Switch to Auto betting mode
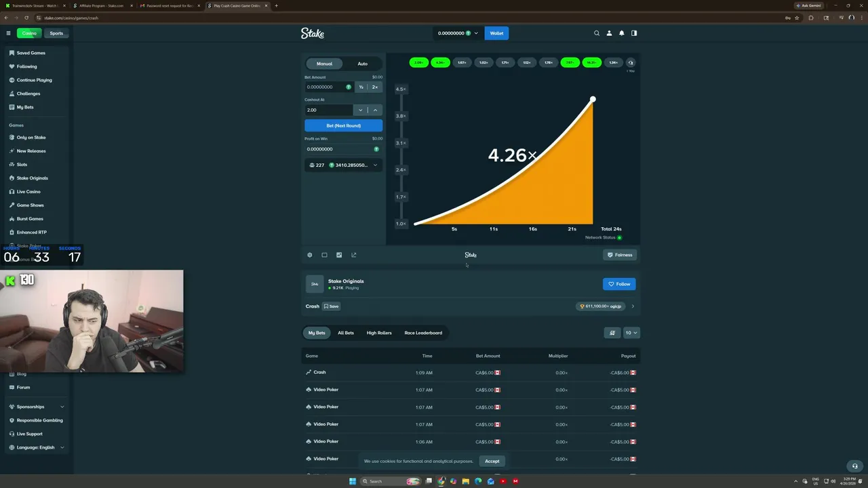The width and height of the screenshot is (868, 488). (363, 64)
